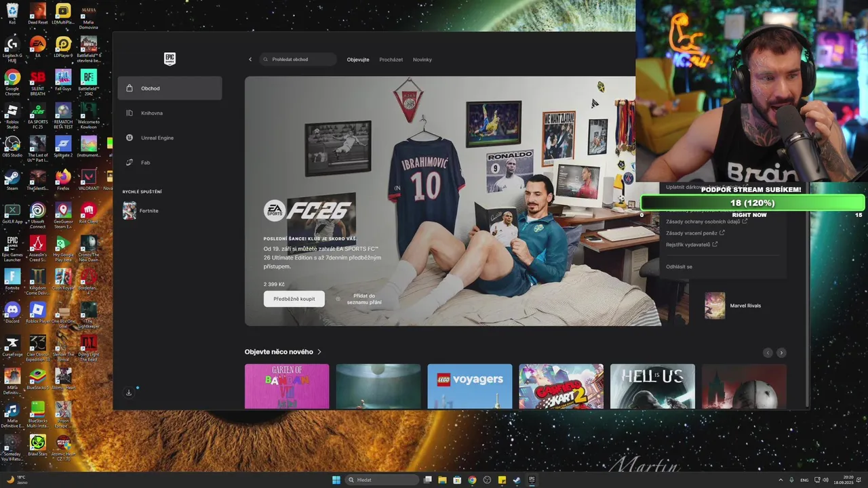Image resolution: width=868 pixels, height=488 pixels.
Task: Go back with the store back chevron
Action: pos(250,60)
